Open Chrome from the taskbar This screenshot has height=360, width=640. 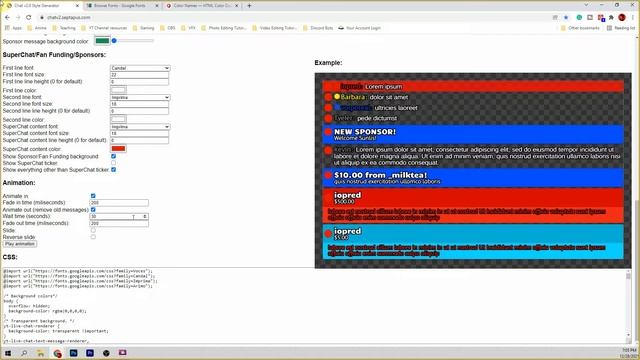tap(57, 353)
